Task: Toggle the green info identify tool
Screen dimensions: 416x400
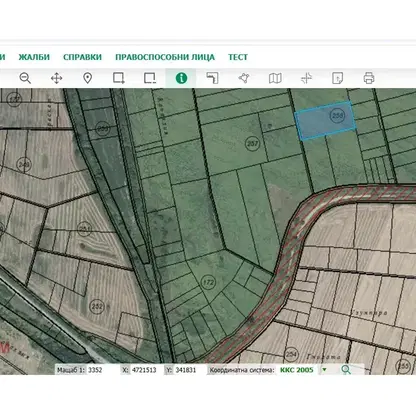Action: pyautogui.click(x=181, y=78)
